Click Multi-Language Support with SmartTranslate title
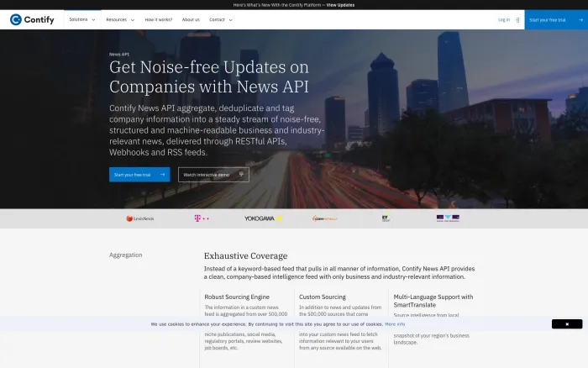The width and height of the screenshot is (588, 368). (x=433, y=301)
